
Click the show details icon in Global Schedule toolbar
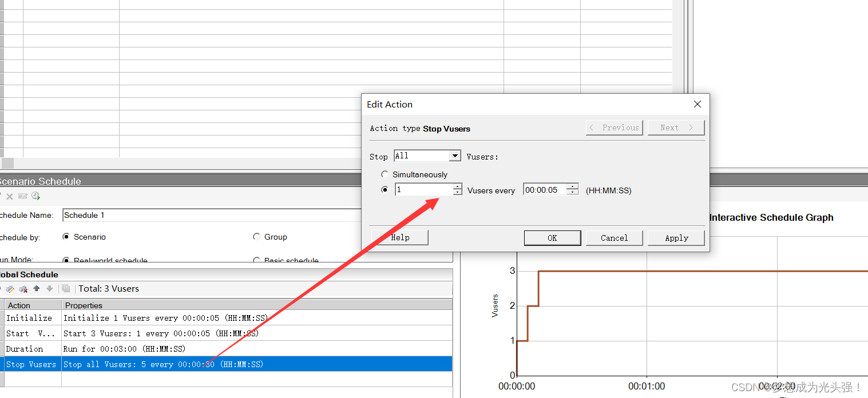pyautogui.click(x=66, y=289)
